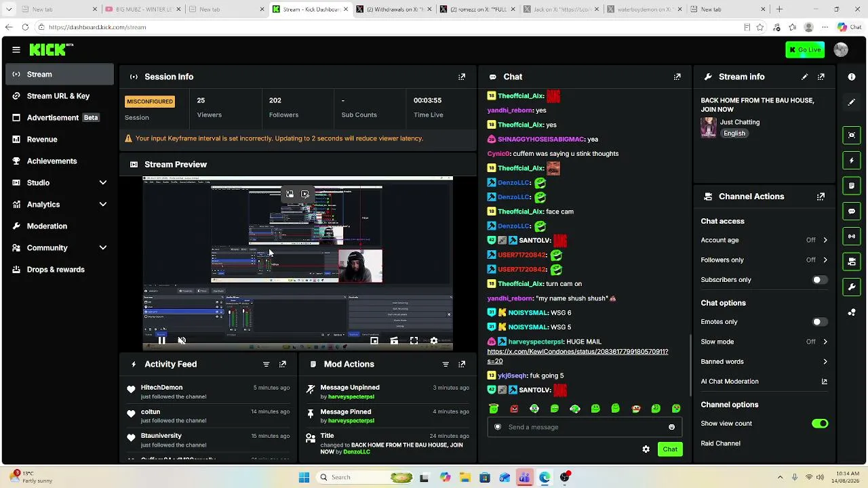The height and width of the screenshot is (488, 868).
Task: Open chat settings gear icon
Action: [646, 449]
